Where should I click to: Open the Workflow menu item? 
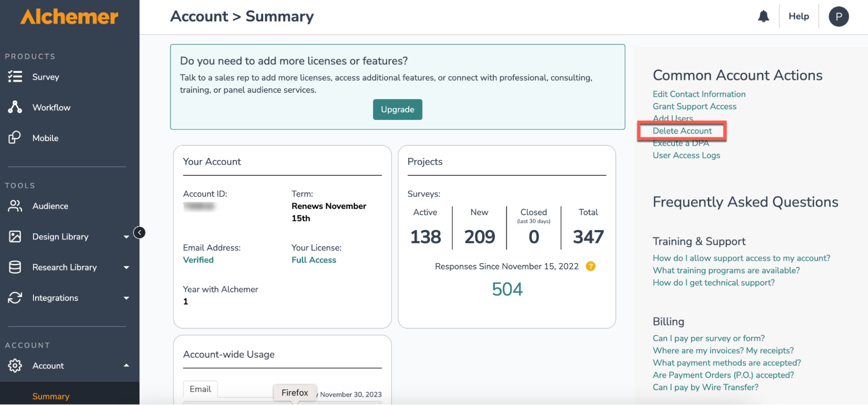51,107
